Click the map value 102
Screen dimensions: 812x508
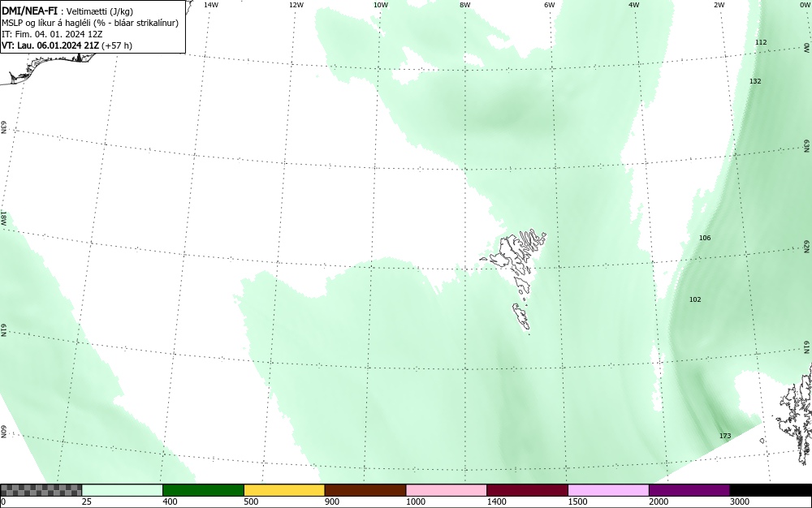(695, 299)
